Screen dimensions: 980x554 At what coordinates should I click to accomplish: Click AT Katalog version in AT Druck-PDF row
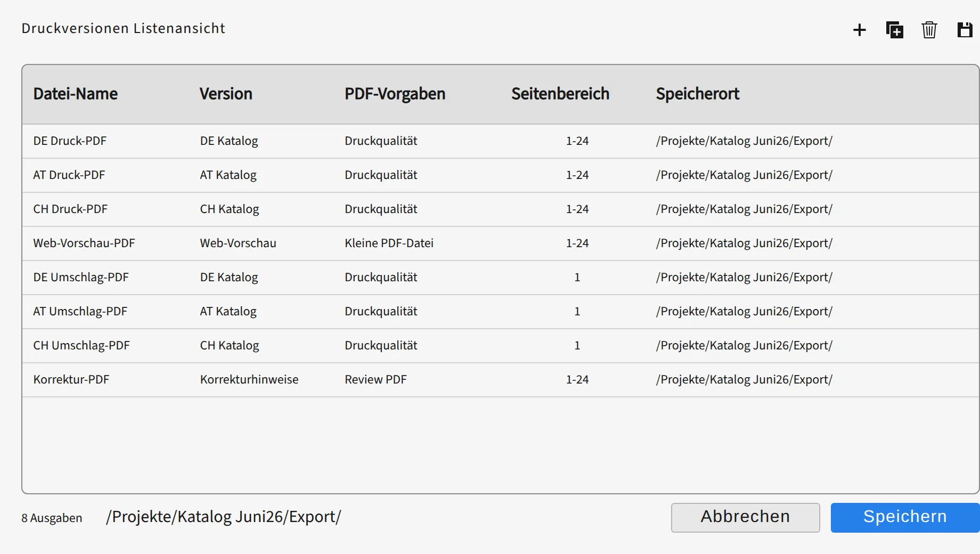pos(228,175)
